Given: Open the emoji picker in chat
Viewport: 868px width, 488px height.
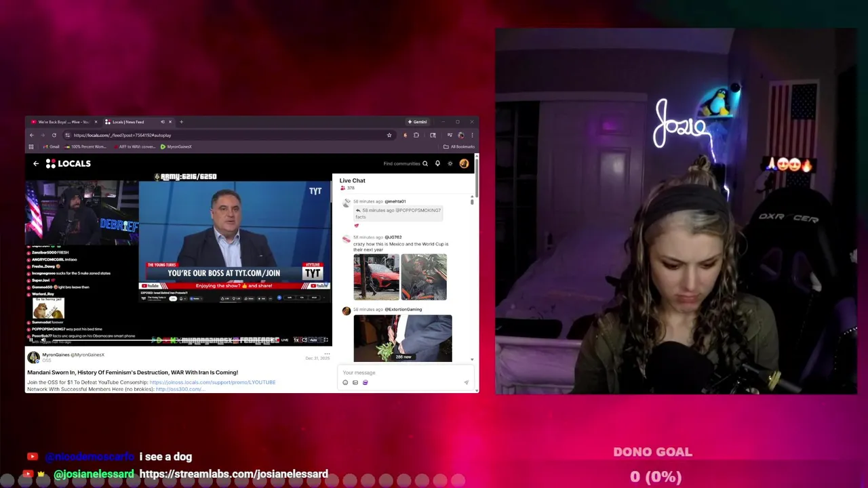Looking at the screenshot, I should [345, 383].
